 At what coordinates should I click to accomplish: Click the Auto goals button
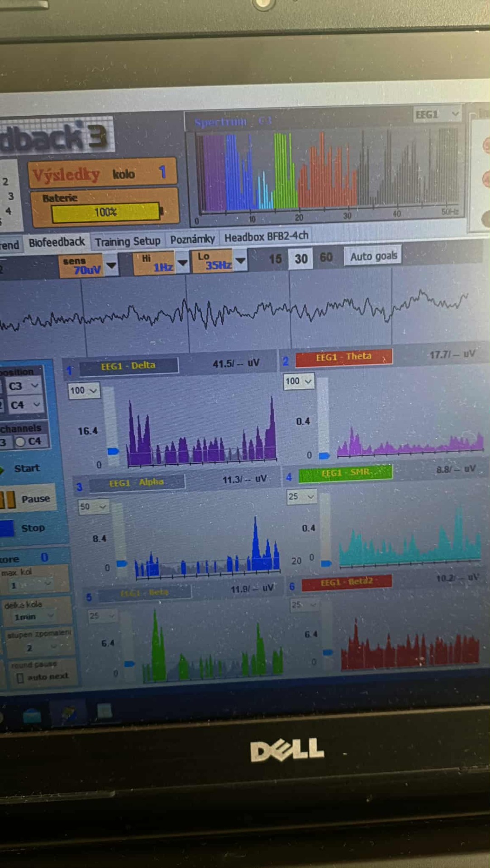373,256
